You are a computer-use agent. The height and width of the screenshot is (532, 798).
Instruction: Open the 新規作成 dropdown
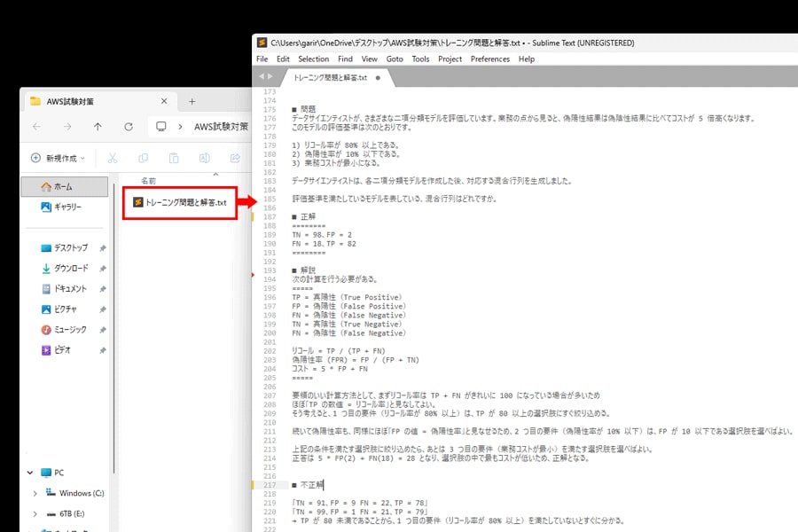58,159
